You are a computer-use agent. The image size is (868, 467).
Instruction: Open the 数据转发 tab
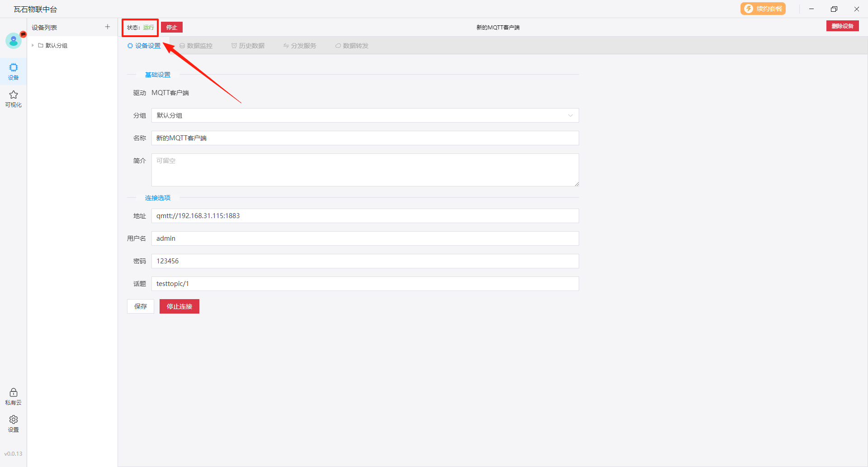click(352, 46)
